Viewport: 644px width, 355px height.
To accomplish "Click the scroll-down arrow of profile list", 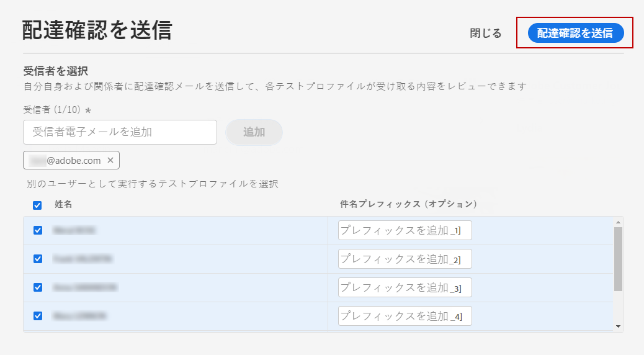I will 618,326.
